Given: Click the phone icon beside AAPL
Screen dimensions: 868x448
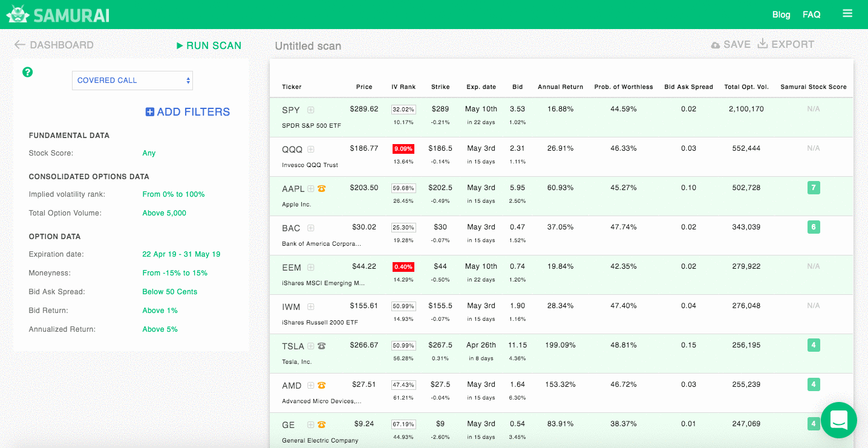Looking at the screenshot, I should point(322,189).
